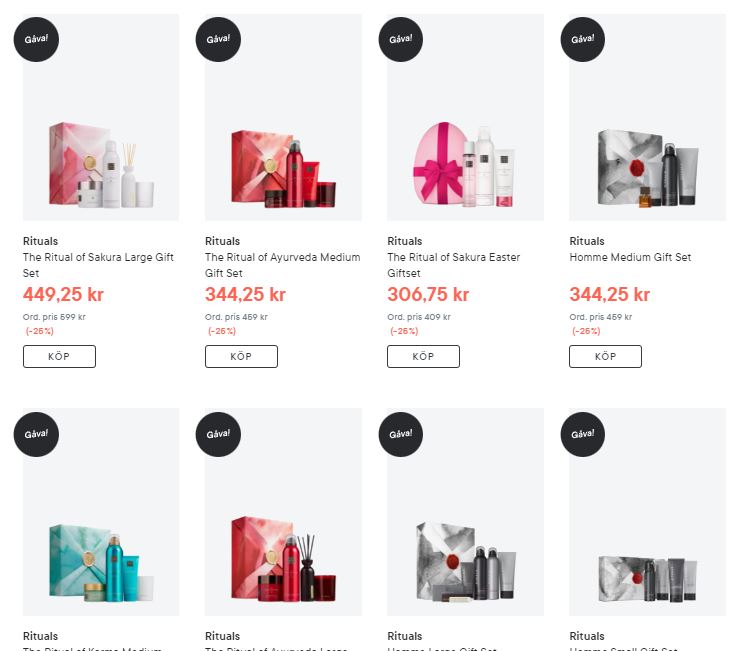Click KÖP for Homme Medium Gift Set

(x=605, y=356)
